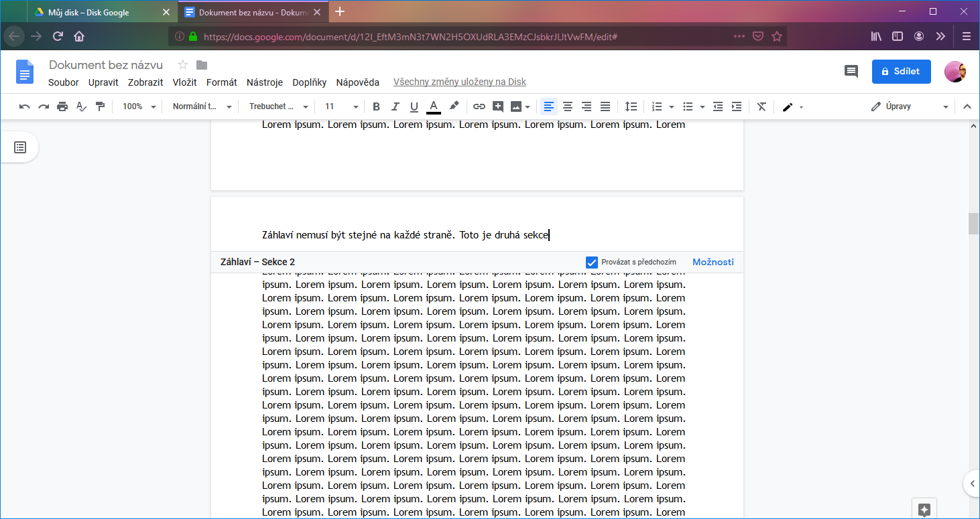Expand numbered list style dropdown
Image resolution: width=980 pixels, height=519 pixels.
click(672, 107)
